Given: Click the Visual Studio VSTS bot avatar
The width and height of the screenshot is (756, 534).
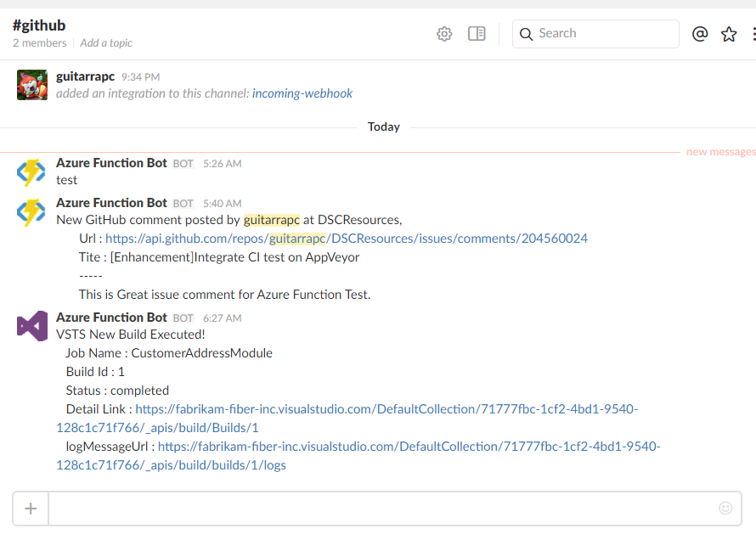Looking at the screenshot, I should coord(32,327).
